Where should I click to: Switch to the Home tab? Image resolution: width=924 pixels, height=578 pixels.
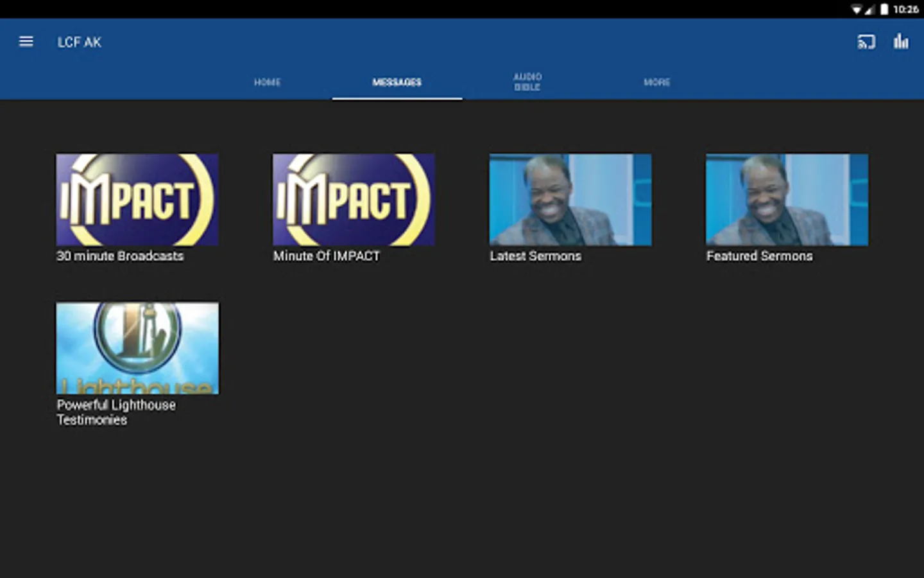(267, 82)
